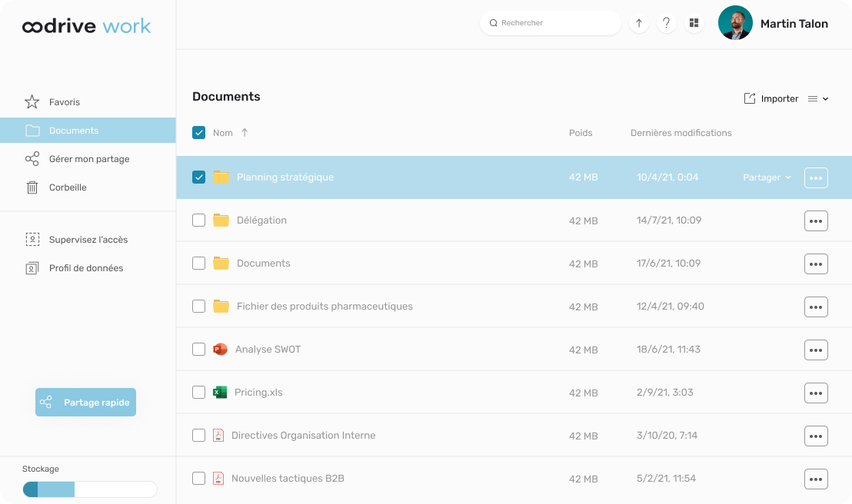Click the upload arrow icon near search bar

[639, 23]
